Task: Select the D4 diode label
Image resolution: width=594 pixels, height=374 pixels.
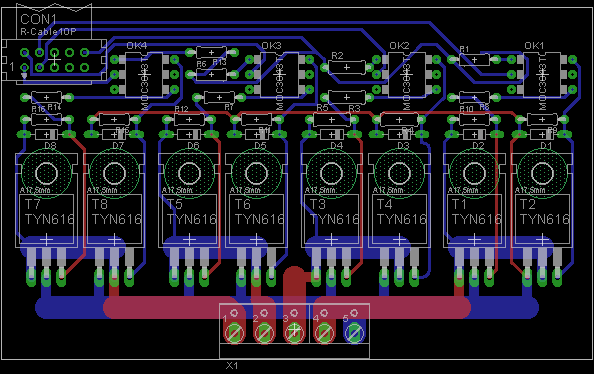Action: coord(336,146)
